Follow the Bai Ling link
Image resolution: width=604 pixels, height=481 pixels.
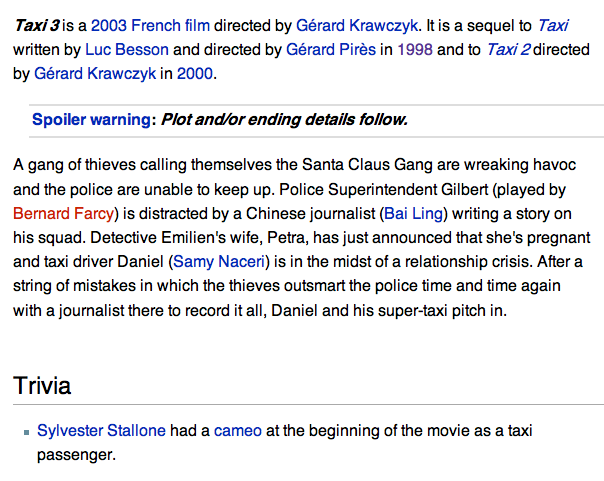(x=413, y=212)
